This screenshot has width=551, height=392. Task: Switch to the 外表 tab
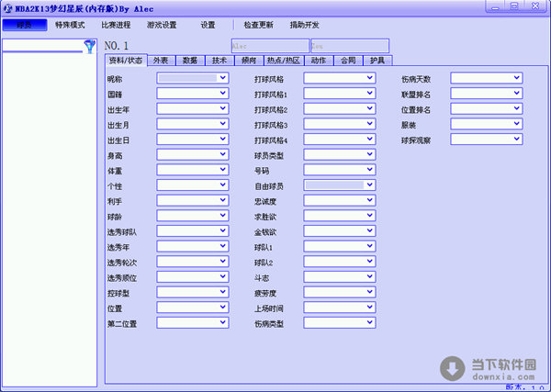pyautogui.click(x=161, y=61)
